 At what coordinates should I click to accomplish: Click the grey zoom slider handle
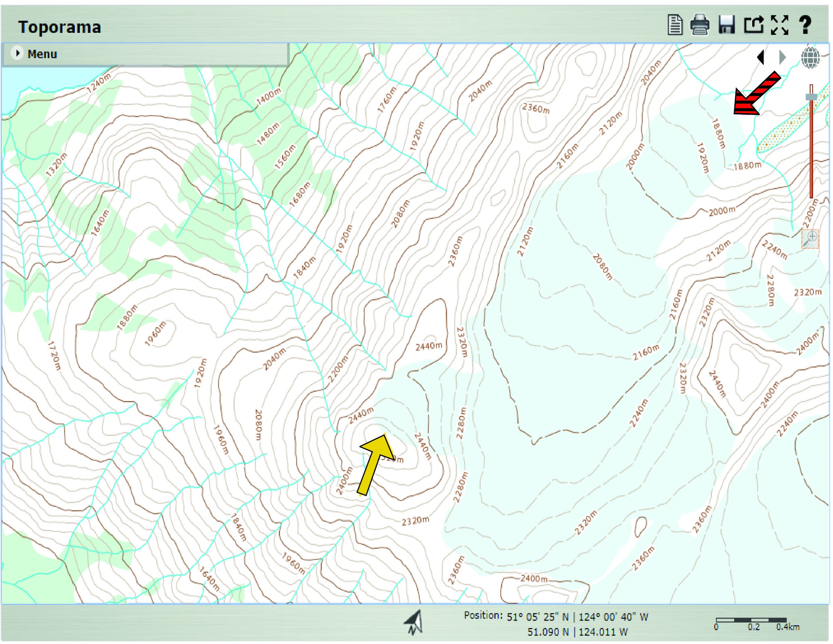[811, 97]
